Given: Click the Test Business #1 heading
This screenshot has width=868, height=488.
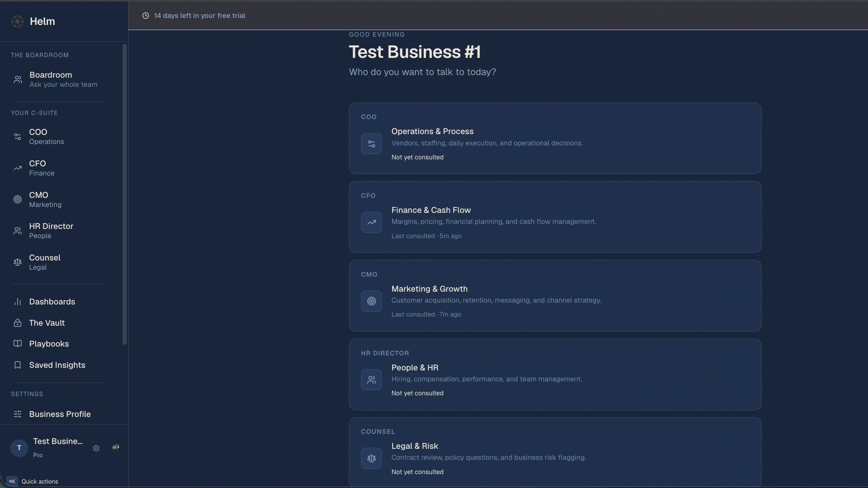Looking at the screenshot, I should (415, 52).
